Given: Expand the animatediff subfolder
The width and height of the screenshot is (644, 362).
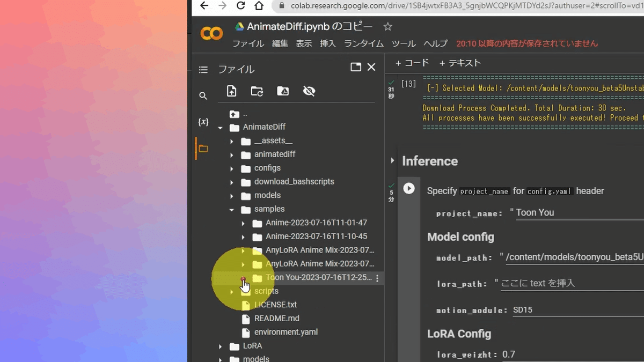Looking at the screenshot, I should 232,154.
